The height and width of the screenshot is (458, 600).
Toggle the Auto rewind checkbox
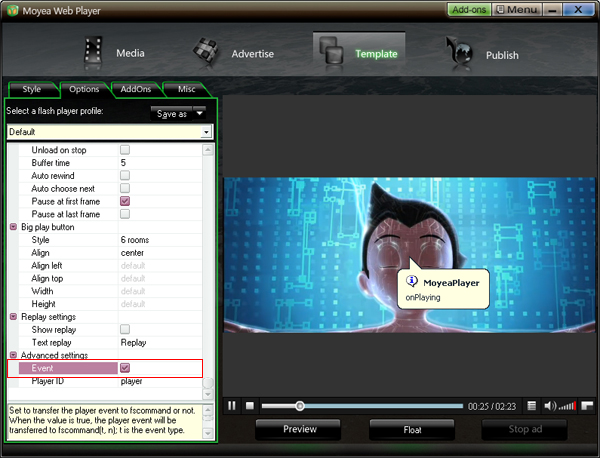[x=125, y=175]
